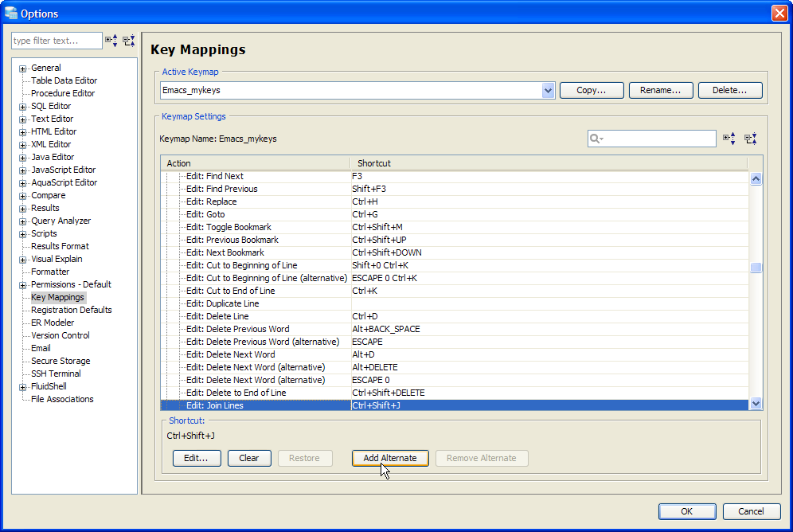Screen dimensions: 793x532
Task: Click the Edit... shortcut button
Action: [x=197, y=458]
